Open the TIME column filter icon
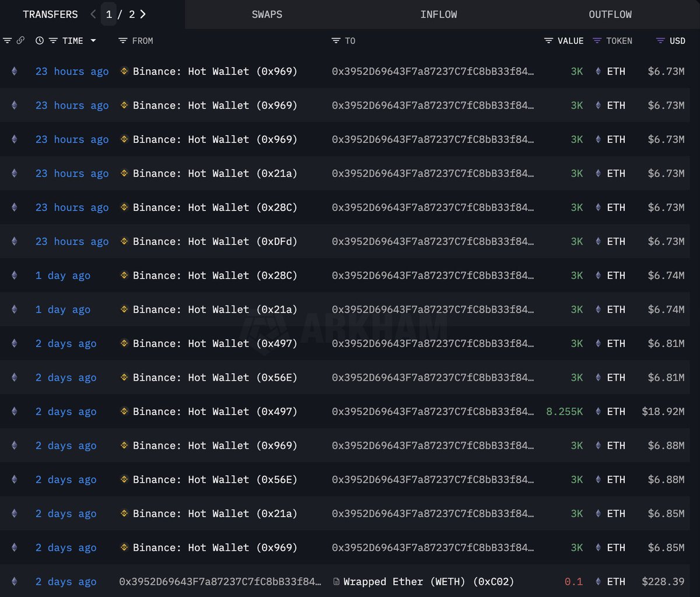The image size is (700, 597). 53,41
